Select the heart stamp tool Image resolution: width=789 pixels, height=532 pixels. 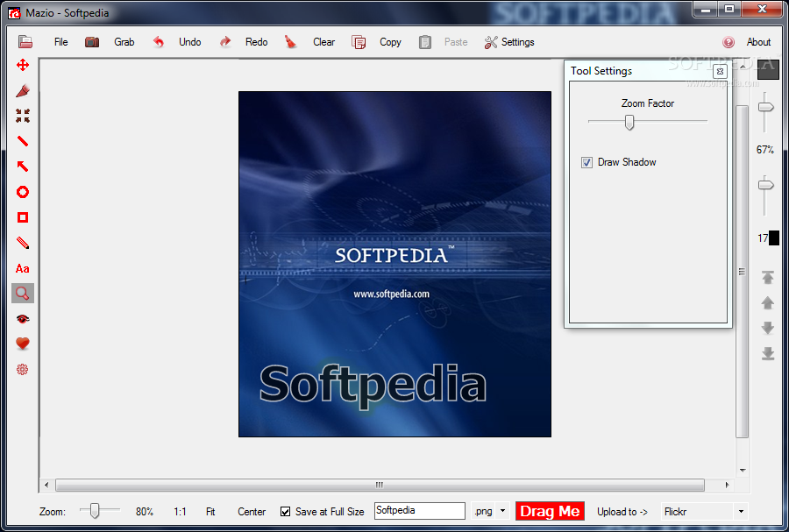click(23, 344)
